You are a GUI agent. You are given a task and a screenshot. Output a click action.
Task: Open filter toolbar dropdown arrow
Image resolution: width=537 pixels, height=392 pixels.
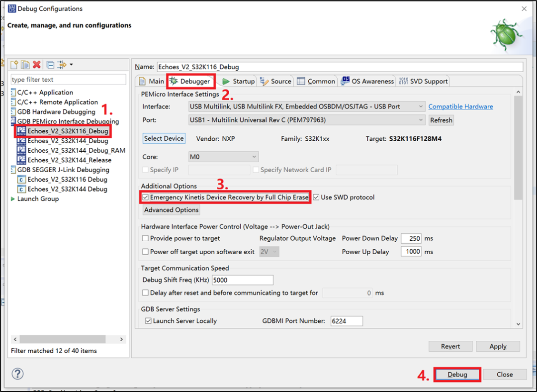point(71,64)
